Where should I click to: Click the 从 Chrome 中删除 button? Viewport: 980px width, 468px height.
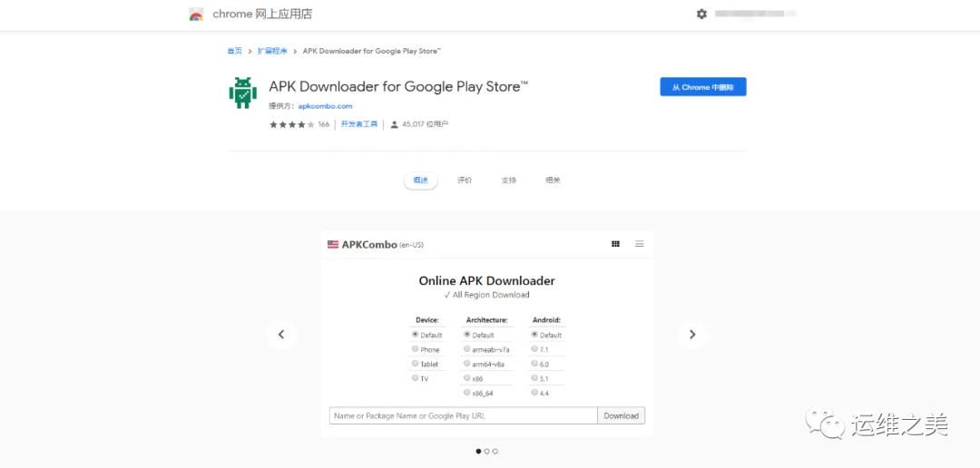[x=703, y=87]
